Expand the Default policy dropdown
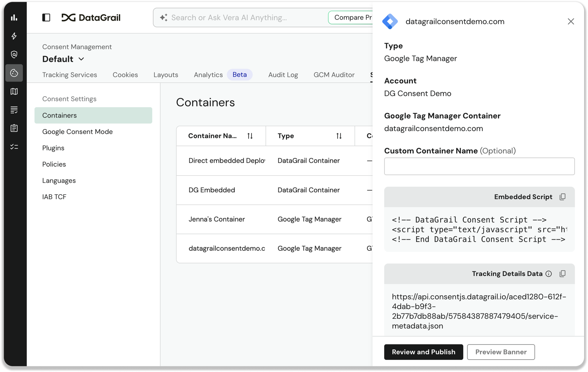 63,59
